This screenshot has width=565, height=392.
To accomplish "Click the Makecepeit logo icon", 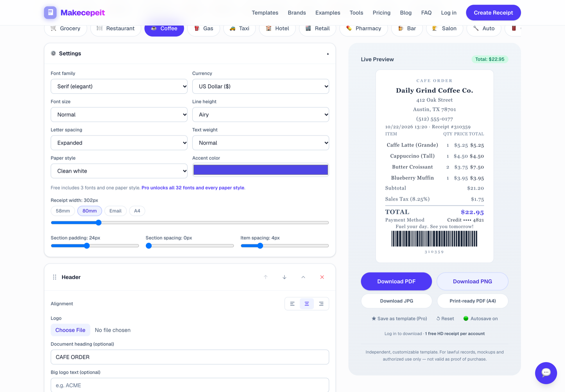I will (50, 13).
